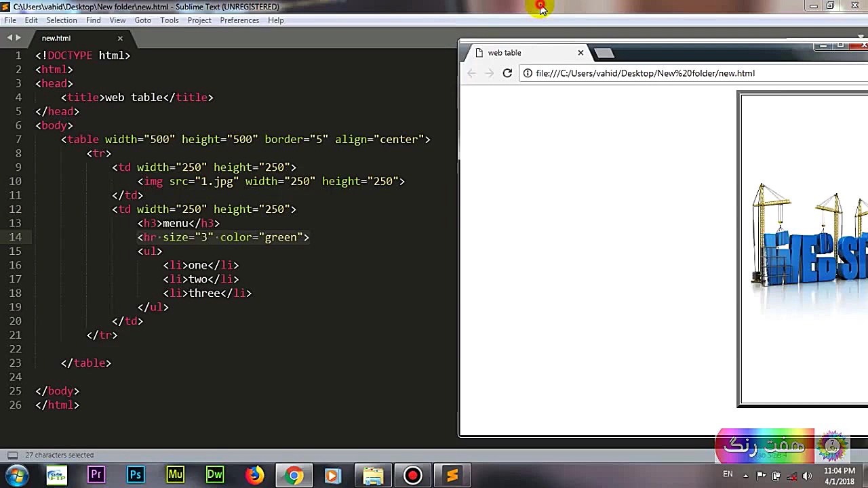The height and width of the screenshot is (488, 868).
Task: Reload the page in Chrome
Action: pyautogui.click(x=507, y=73)
